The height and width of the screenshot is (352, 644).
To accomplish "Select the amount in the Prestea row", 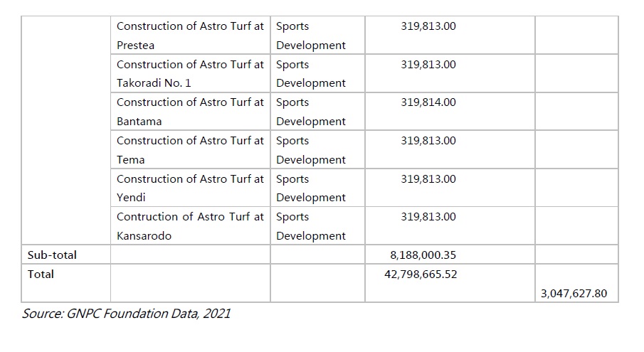I will (428, 26).
